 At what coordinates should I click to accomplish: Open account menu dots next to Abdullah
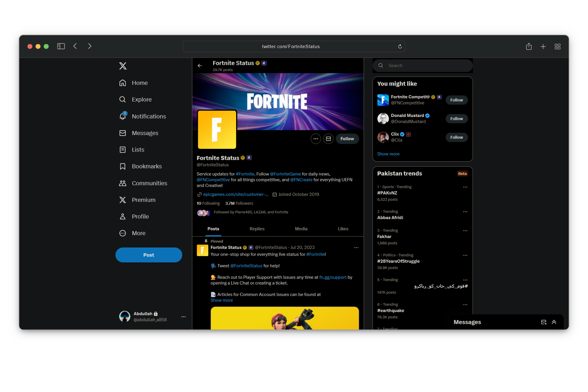point(183,317)
